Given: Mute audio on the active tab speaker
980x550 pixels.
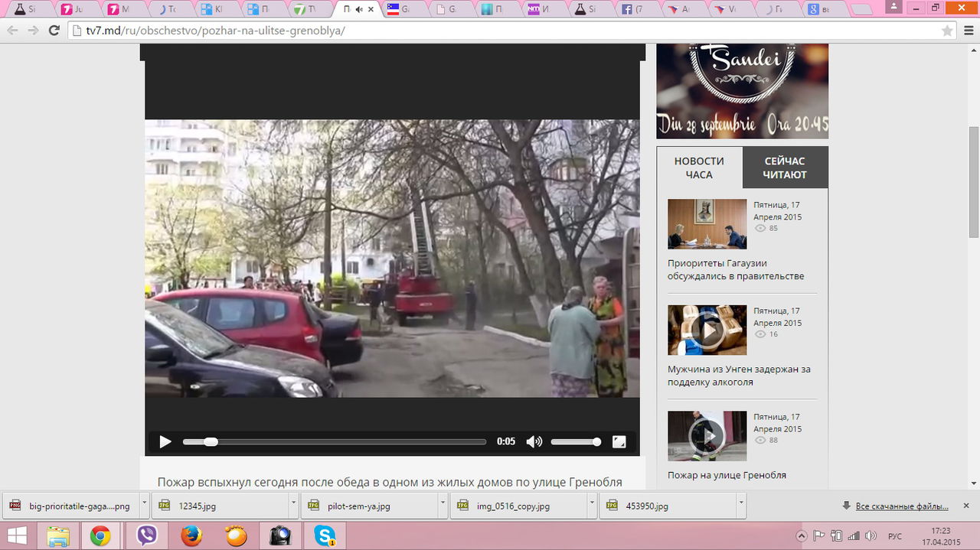Looking at the screenshot, I should 358,9.
